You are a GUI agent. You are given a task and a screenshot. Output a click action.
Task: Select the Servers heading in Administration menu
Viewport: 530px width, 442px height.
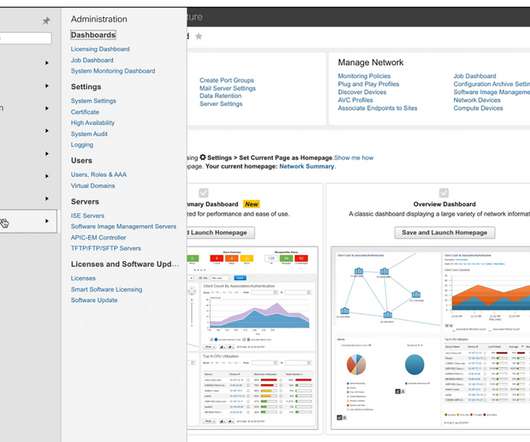click(85, 202)
